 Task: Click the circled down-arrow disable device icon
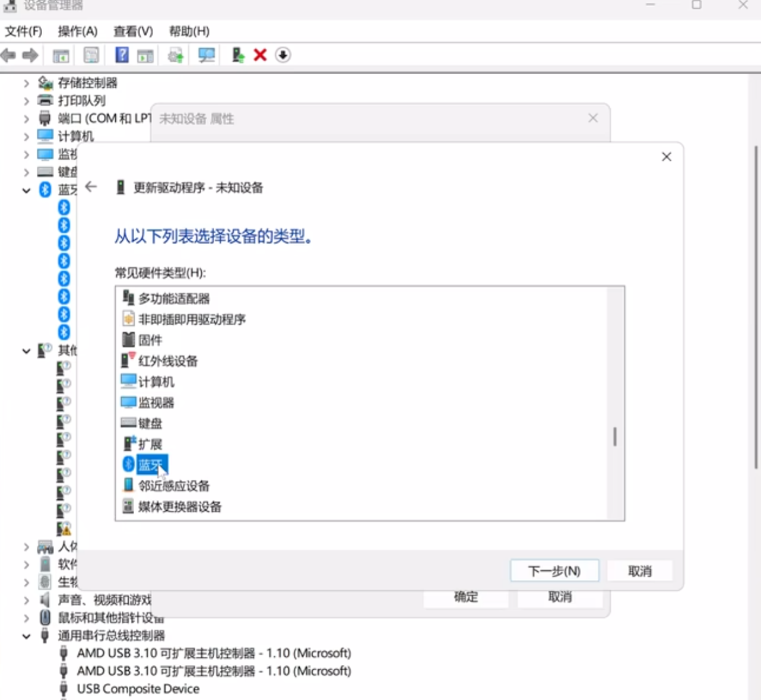point(283,55)
